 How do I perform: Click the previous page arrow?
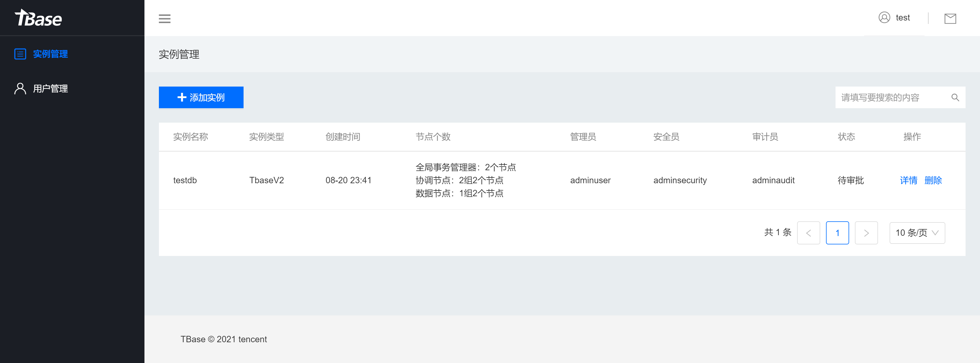pos(808,233)
